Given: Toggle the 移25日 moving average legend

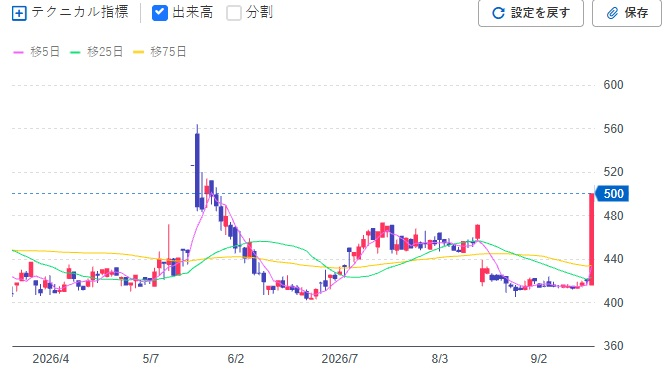Looking at the screenshot, I should 96,52.
